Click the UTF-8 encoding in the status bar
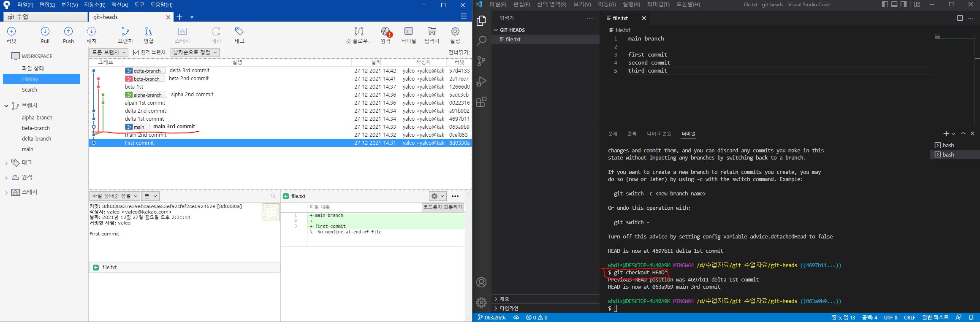 [x=891, y=317]
